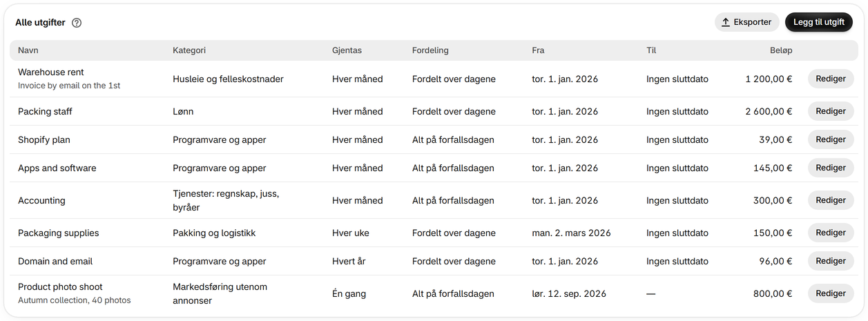Viewport: 868px width, 321px height.
Task: Click Rediger for Apps and software
Action: click(831, 168)
